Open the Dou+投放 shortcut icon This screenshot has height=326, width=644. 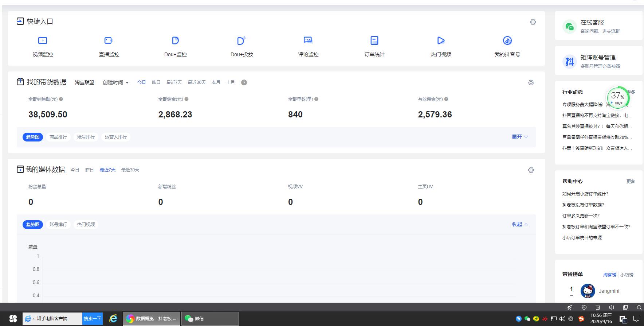coord(241,41)
